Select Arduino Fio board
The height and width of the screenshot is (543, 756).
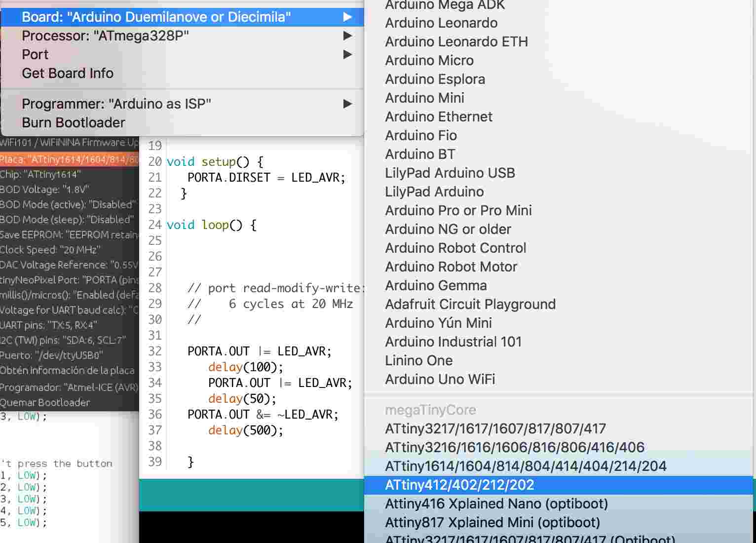[x=559, y=135]
